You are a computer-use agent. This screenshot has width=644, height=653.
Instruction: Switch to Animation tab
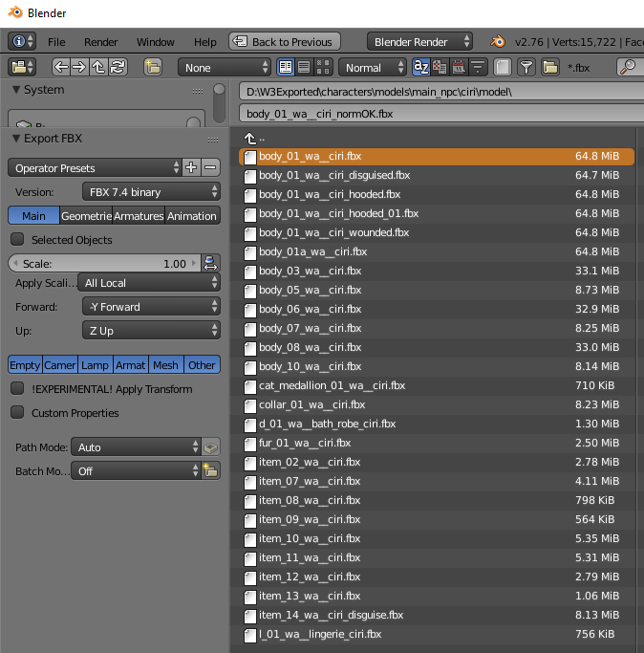(x=192, y=216)
